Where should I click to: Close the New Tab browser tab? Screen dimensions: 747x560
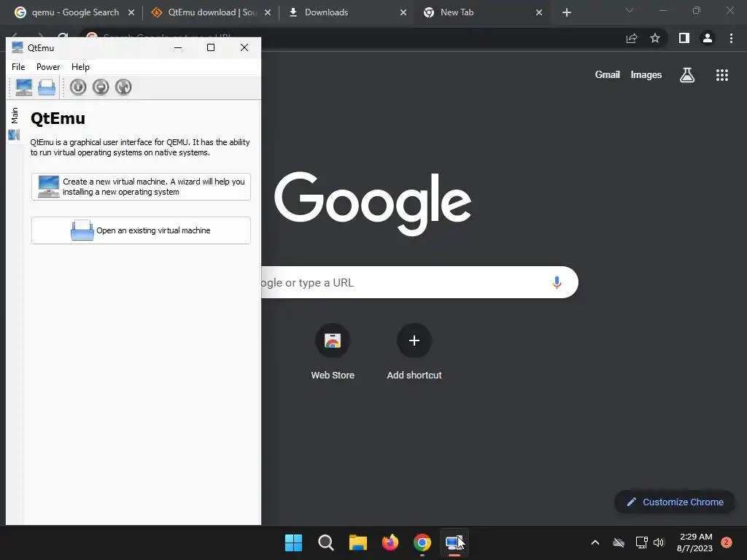539,12
